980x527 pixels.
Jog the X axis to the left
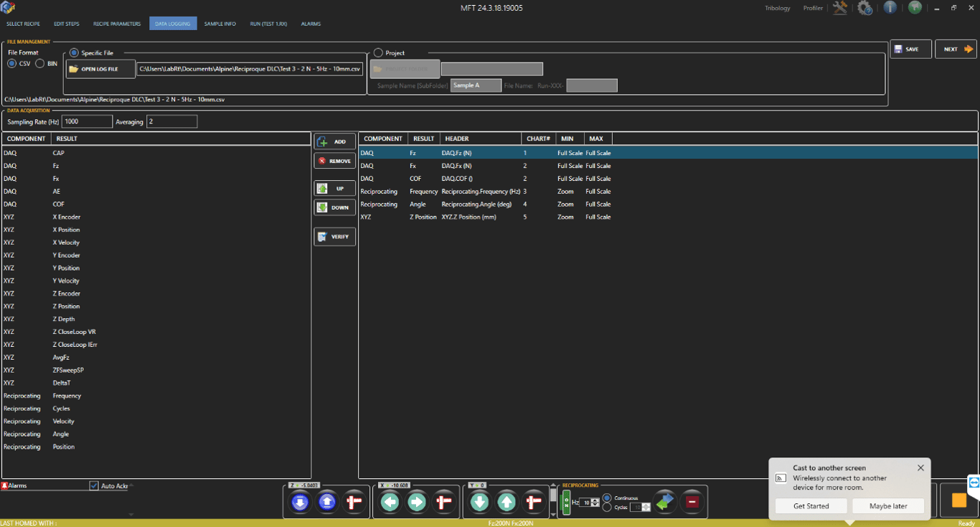(x=390, y=502)
